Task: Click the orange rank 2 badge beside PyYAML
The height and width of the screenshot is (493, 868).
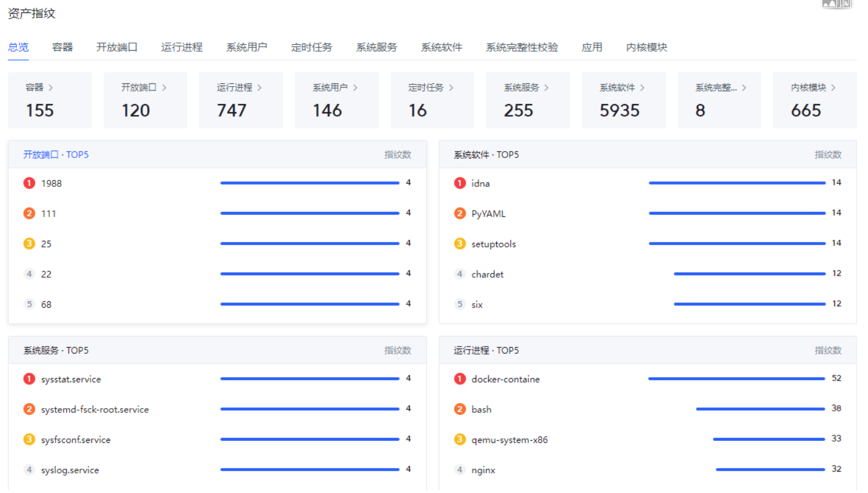Action: click(460, 214)
